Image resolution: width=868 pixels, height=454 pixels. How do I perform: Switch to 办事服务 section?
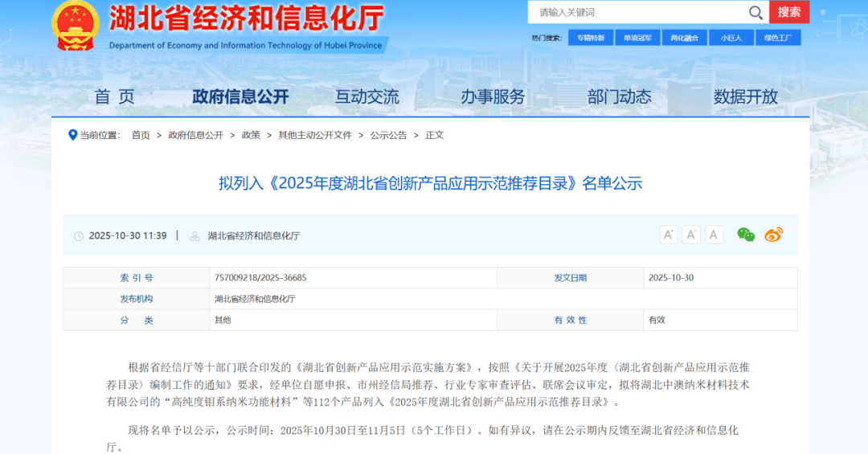pyautogui.click(x=493, y=97)
